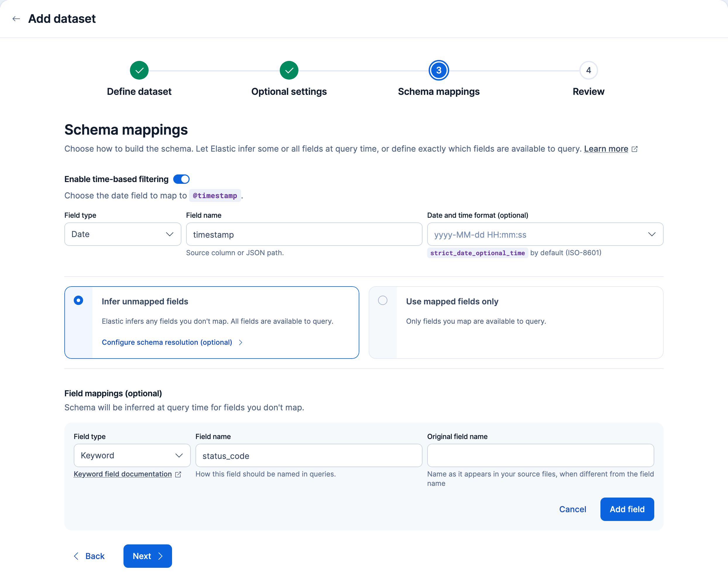Click the Add field button
The width and height of the screenshot is (728, 576).
click(x=627, y=509)
